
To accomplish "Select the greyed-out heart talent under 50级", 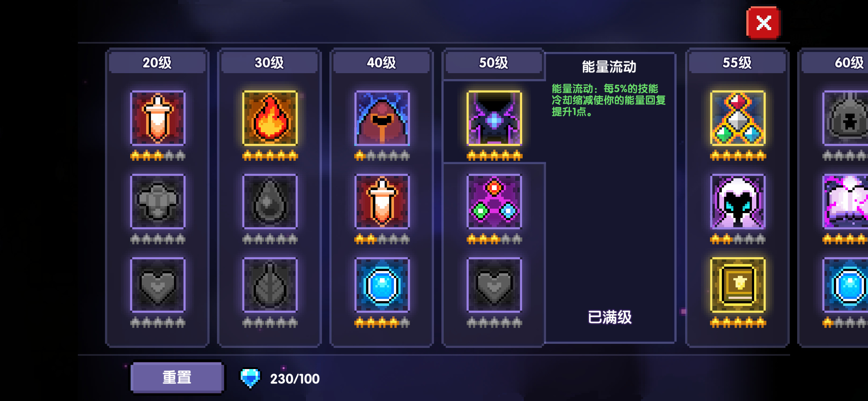I will (494, 285).
